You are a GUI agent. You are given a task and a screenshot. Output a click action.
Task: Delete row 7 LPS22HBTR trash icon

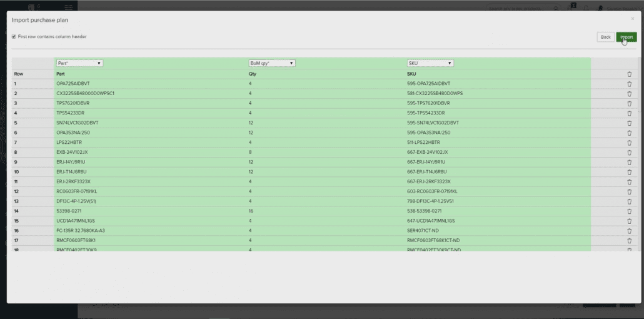tap(629, 143)
